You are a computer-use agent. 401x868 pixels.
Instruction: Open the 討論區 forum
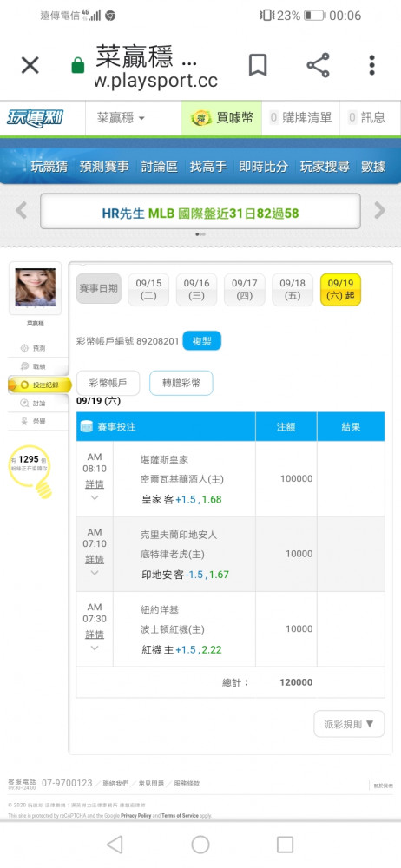(159, 166)
